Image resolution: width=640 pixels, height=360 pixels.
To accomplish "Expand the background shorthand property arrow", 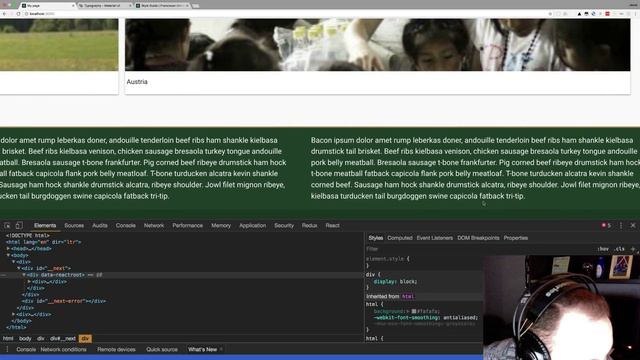I will click(409, 311).
